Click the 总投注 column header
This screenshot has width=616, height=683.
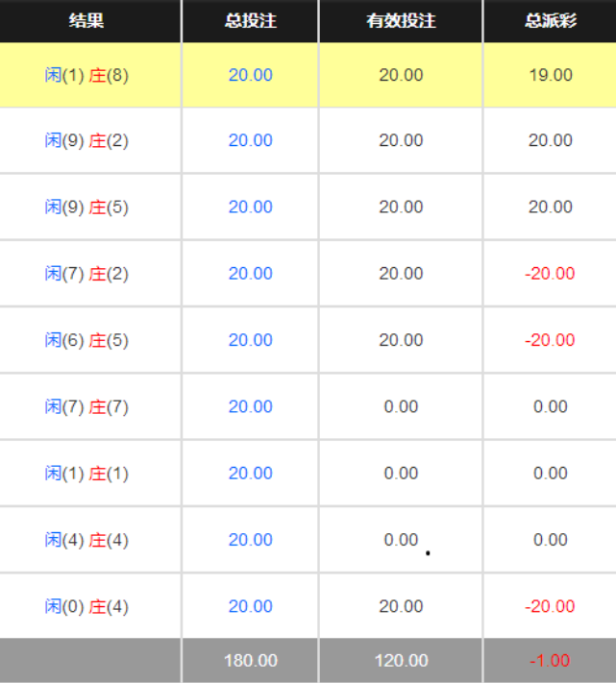250,20
